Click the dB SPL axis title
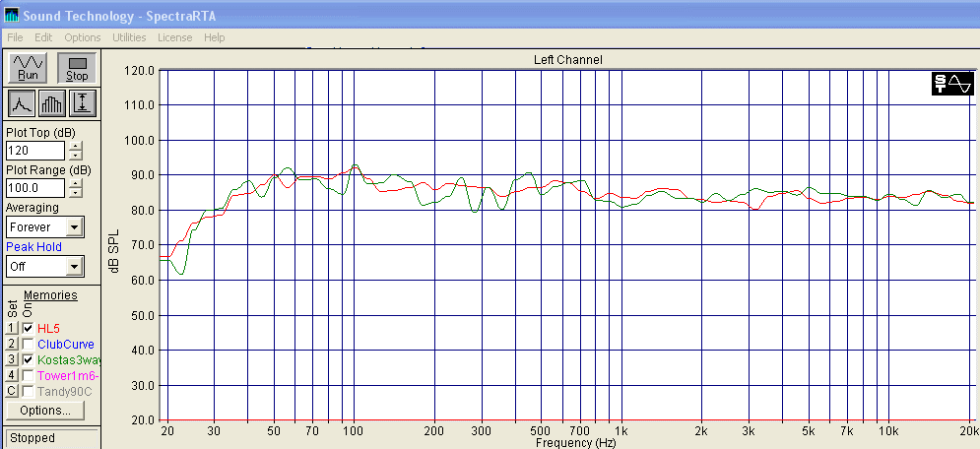Image resolution: width=980 pixels, height=449 pixels. click(113, 251)
